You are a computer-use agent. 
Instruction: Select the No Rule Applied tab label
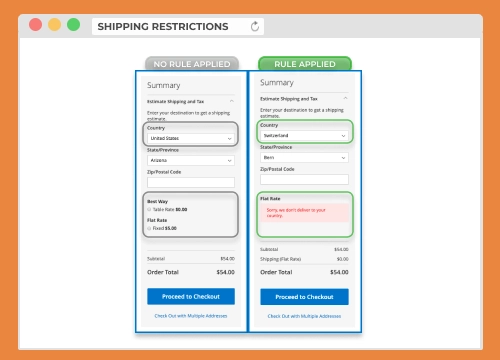coord(192,64)
